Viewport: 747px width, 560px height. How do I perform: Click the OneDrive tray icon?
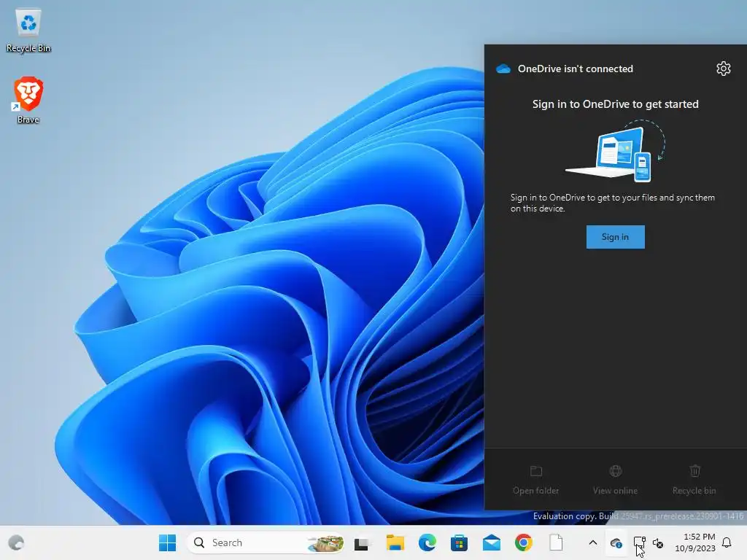point(616,542)
